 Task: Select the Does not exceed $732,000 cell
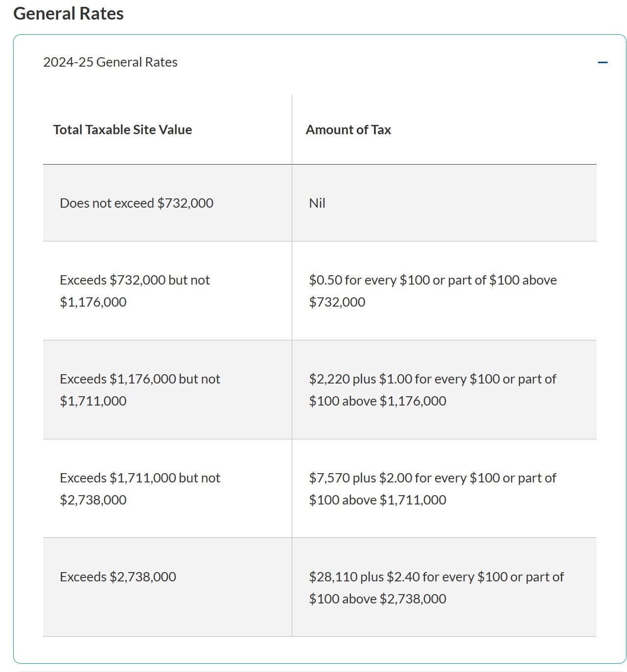click(137, 203)
